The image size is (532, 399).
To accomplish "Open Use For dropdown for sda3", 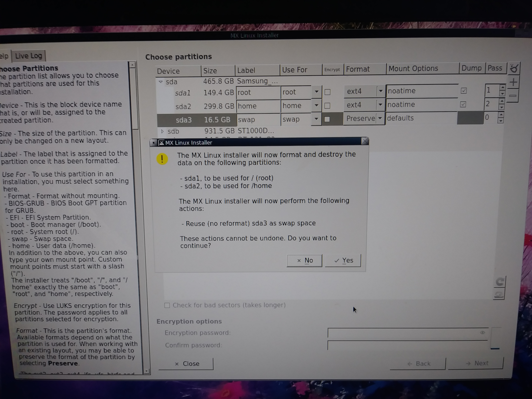I will pyautogui.click(x=316, y=119).
